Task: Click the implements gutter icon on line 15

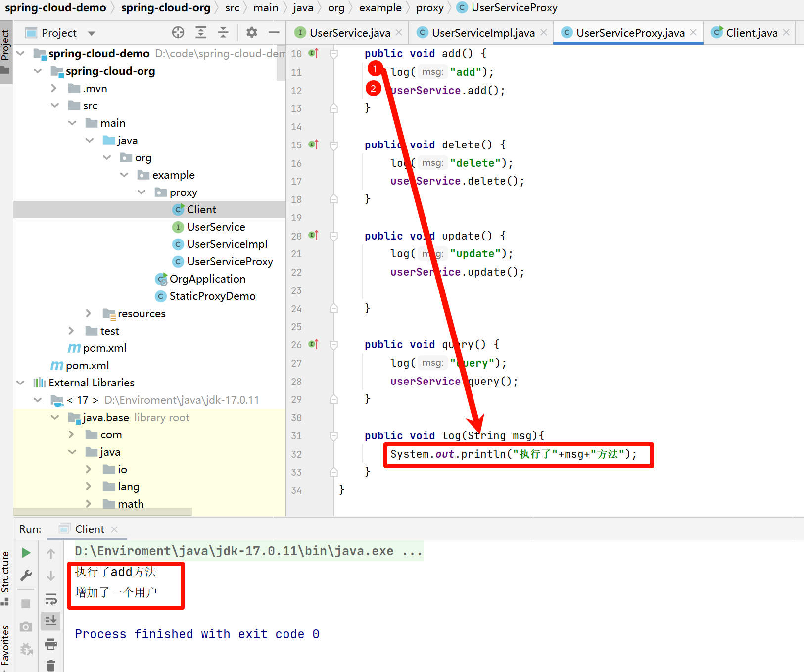Action: pyautogui.click(x=314, y=144)
